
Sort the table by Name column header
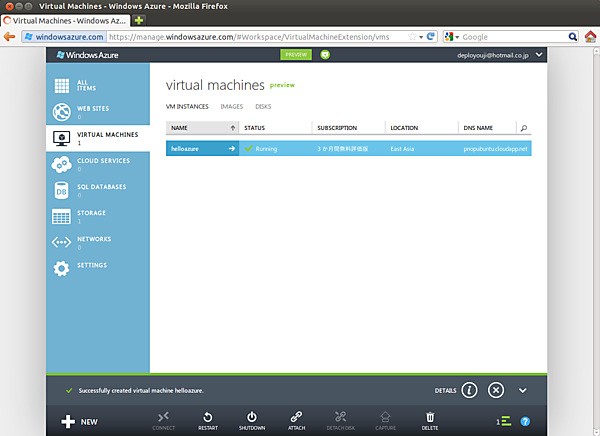click(202, 128)
